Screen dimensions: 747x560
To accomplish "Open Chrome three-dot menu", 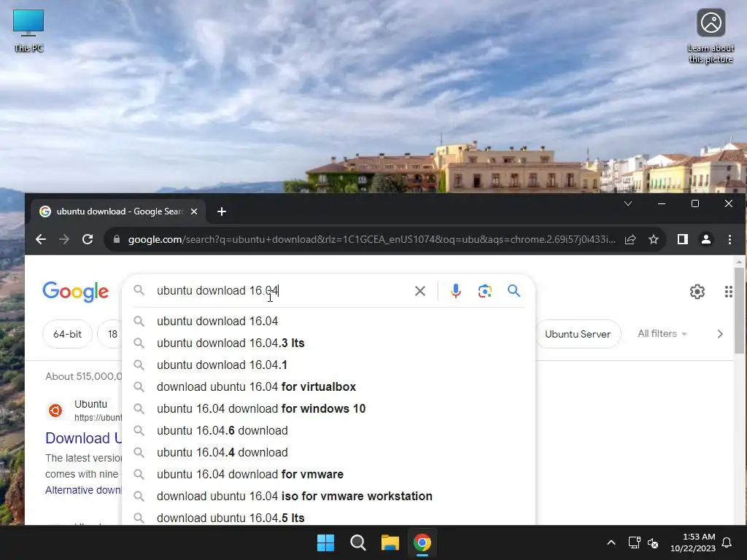I will [x=729, y=239].
